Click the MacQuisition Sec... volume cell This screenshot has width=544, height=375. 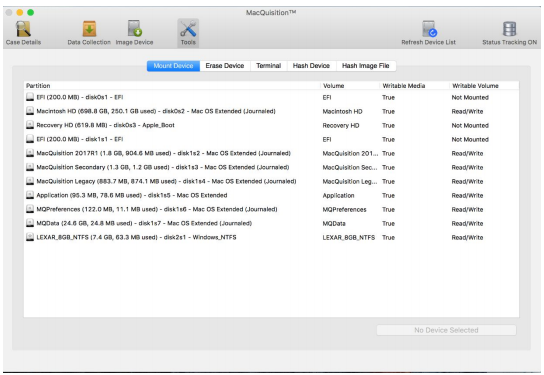[x=350, y=167]
